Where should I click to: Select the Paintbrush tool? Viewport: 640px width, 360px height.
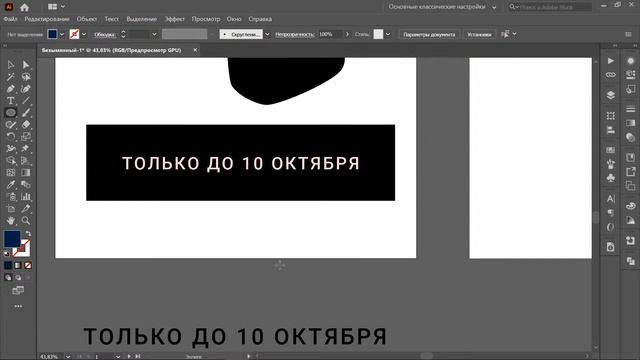(26, 113)
